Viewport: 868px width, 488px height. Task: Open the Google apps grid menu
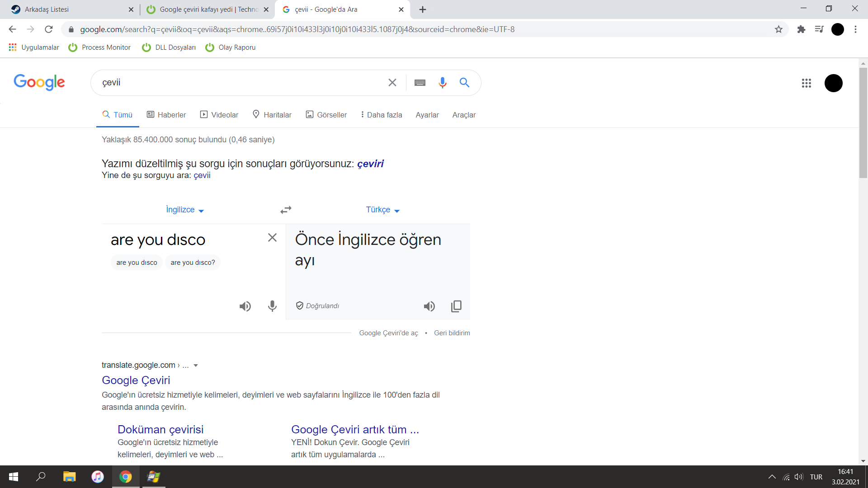click(x=806, y=83)
